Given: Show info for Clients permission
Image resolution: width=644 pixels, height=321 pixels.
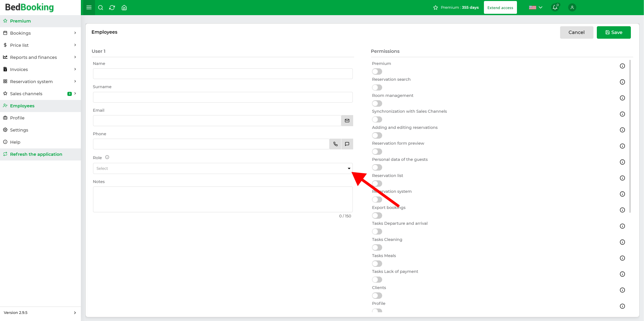Looking at the screenshot, I should (x=622, y=290).
